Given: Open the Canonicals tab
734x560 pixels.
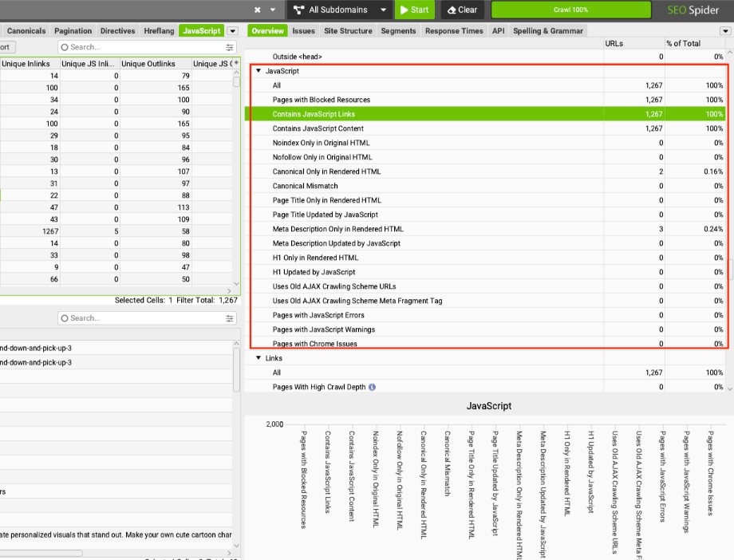Looking at the screenshot, I should pyautogui.click(x=26, y=30).
